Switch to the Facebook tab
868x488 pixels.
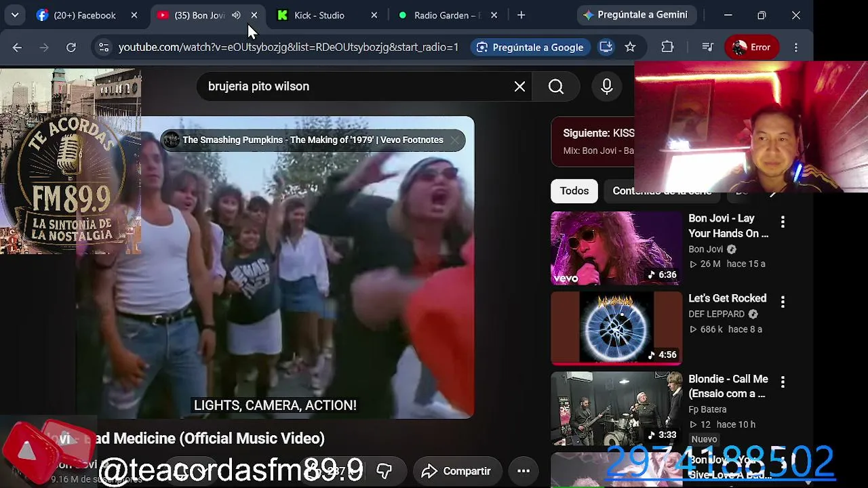click(x=85, y=15)
